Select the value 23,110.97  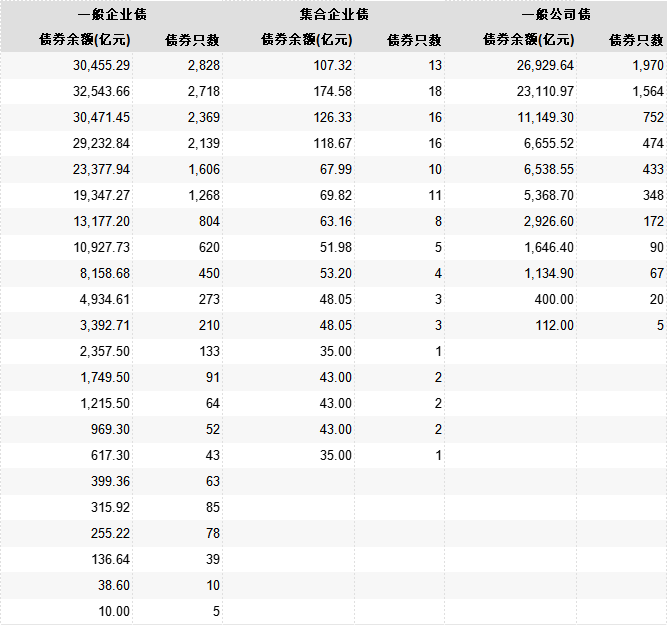545,91
